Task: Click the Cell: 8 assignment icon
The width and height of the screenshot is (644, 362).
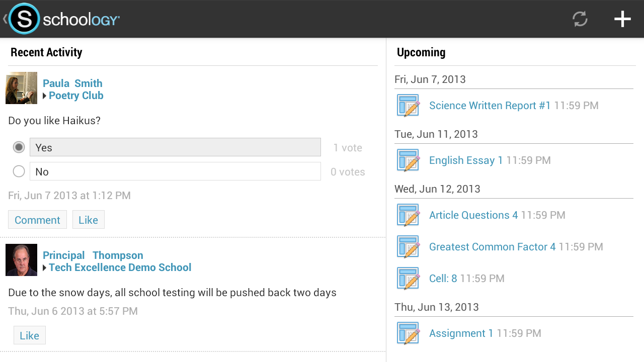Action: pos(408,278)
